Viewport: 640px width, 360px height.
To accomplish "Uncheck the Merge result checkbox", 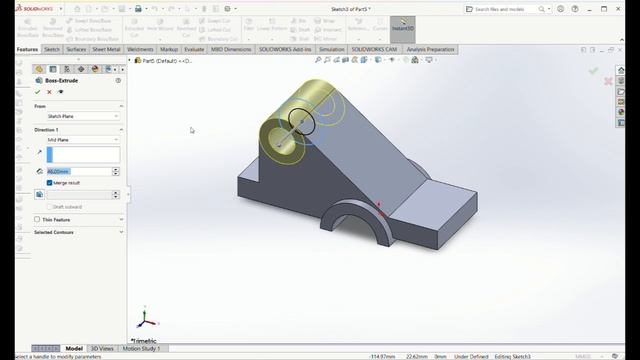I will [x=49, y=183].
